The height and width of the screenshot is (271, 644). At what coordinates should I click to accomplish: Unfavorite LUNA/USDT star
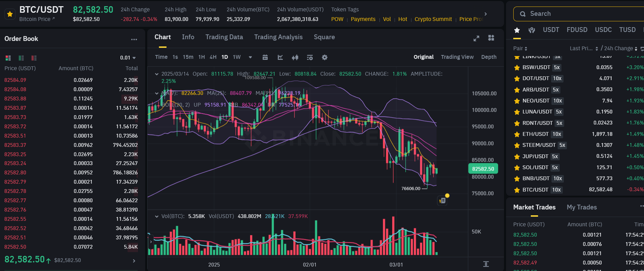(x=517, y=112)
